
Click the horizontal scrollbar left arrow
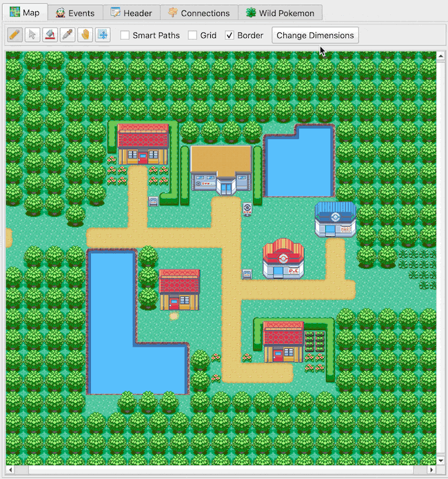(x=10, y=470)
